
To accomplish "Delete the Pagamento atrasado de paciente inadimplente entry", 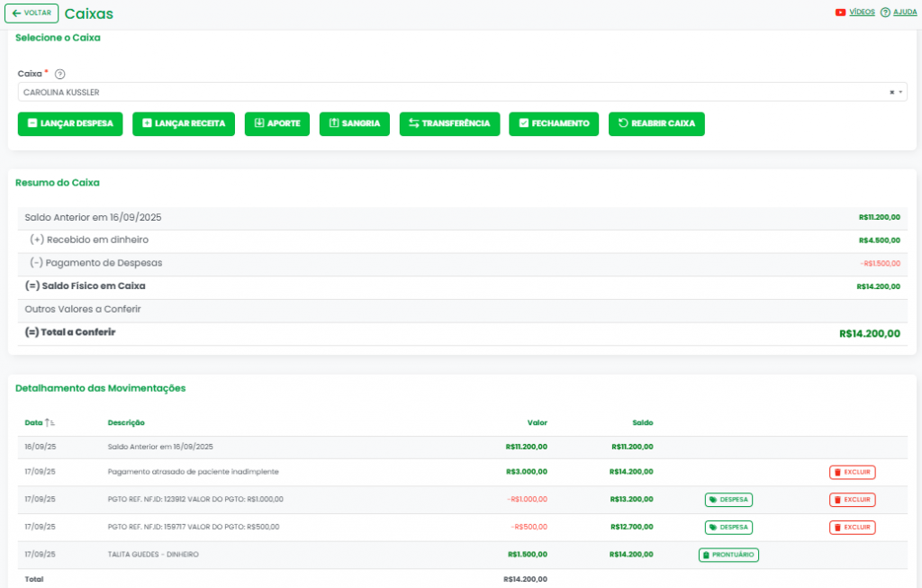I will coord(852,472).
